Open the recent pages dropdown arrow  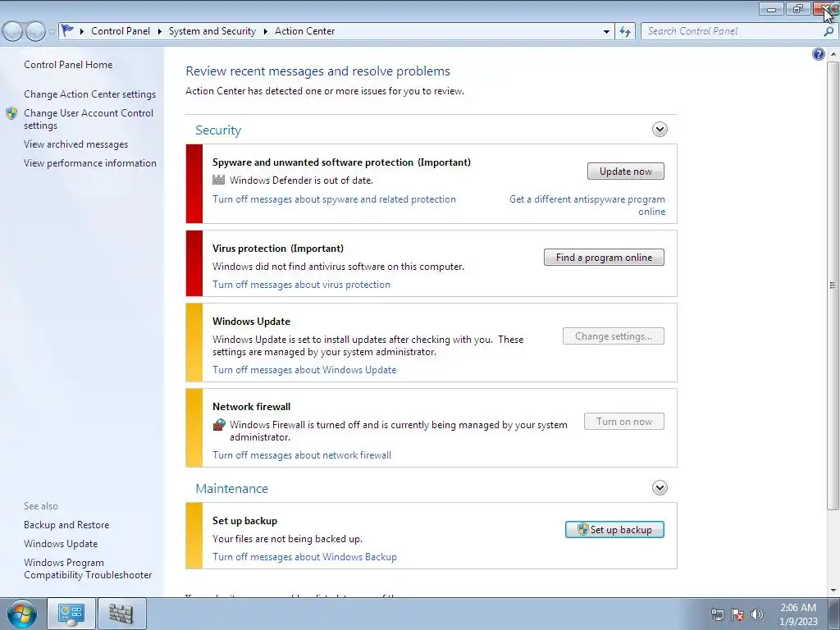pos(52,32)
